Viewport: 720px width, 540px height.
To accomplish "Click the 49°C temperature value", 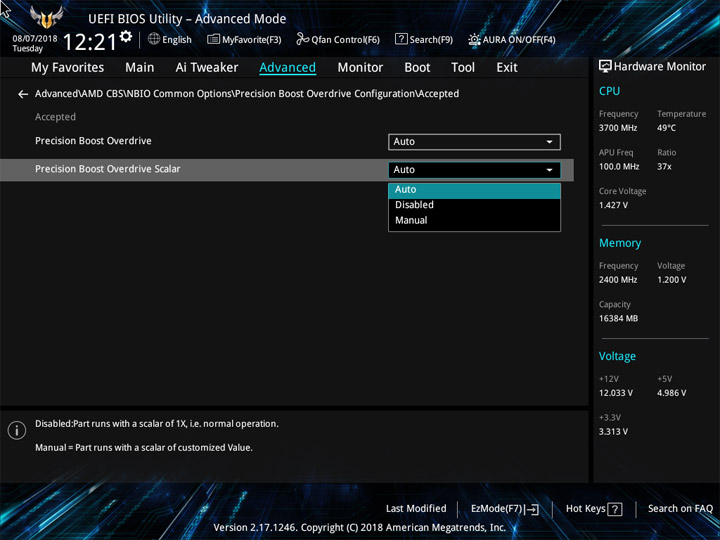I will coord(666,128).
